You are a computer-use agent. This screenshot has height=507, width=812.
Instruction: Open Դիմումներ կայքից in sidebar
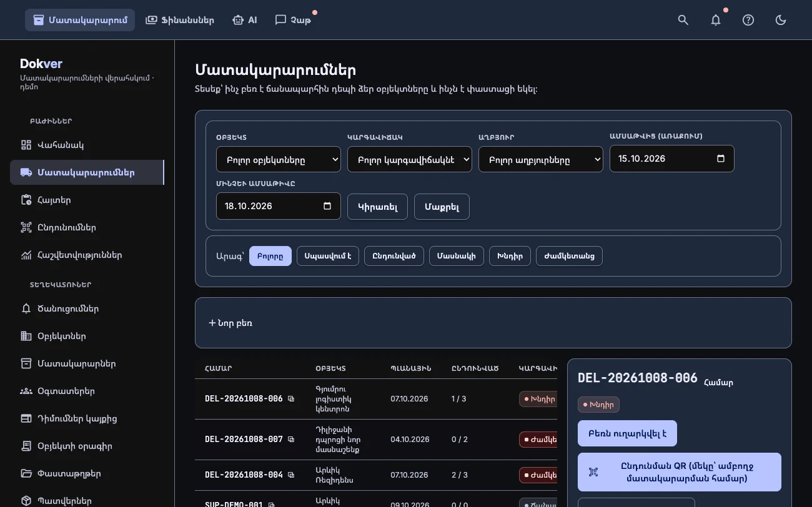87,418
